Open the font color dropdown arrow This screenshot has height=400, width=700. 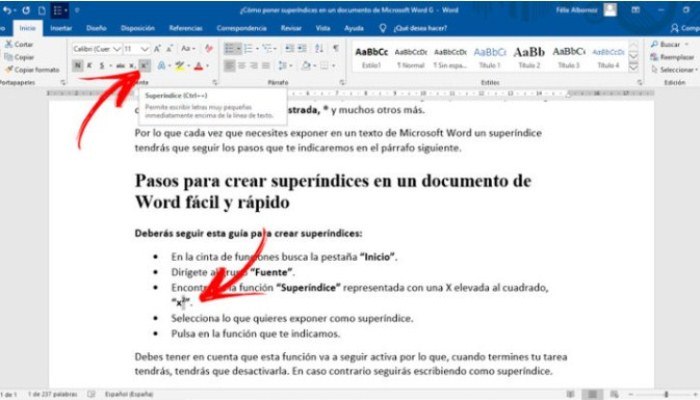[208, 66]
